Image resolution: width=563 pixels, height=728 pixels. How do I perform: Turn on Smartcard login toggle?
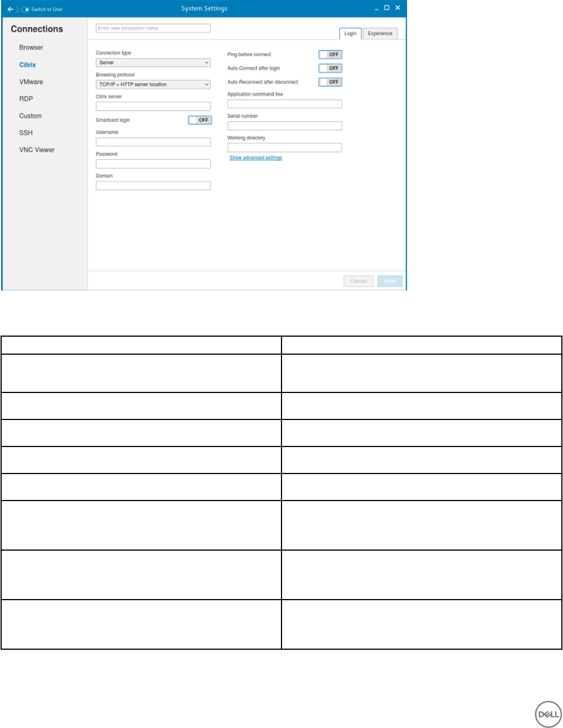point(200,120)
